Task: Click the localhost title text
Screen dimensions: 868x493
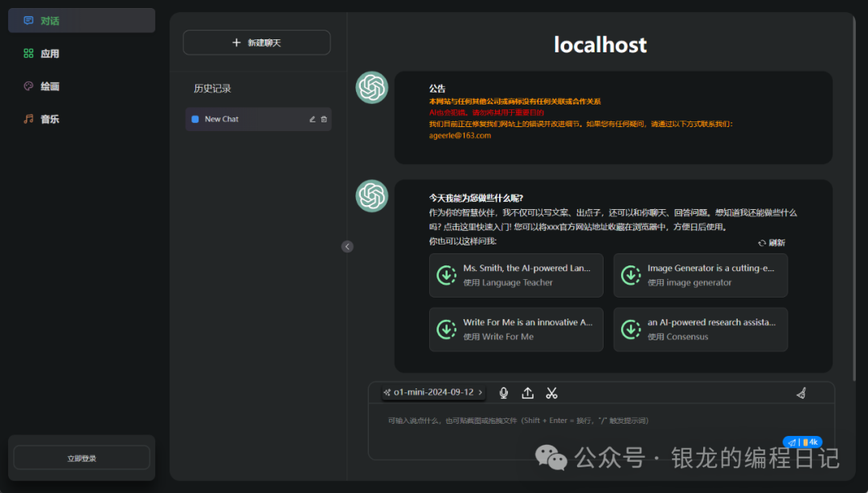Action: pos(600,44)
